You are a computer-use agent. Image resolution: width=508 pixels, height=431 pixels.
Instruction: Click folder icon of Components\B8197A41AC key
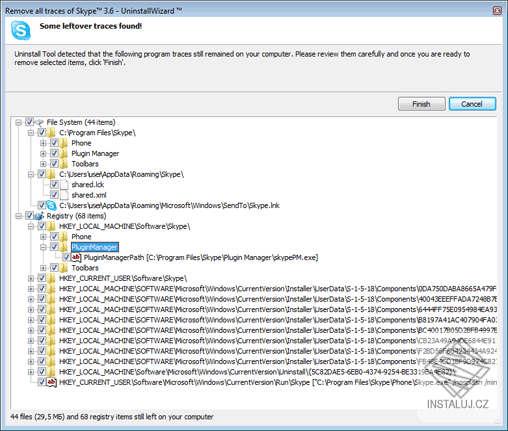[51, 320]
